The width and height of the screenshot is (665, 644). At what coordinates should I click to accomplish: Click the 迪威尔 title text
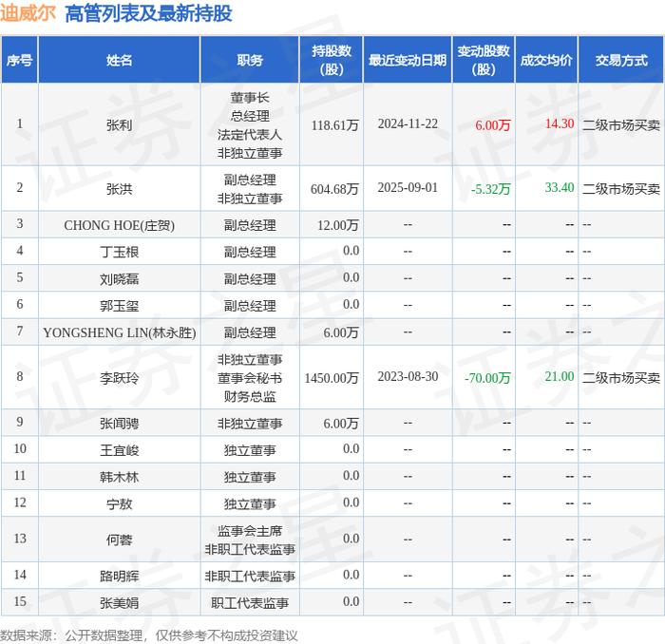pyautogui.click(x=28, y=13)
